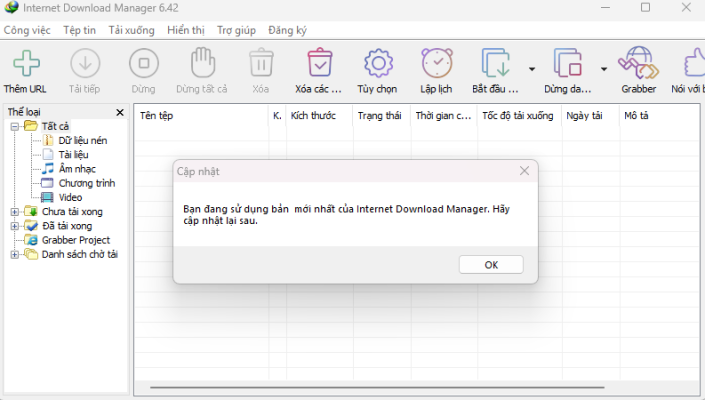The image size is (705, 400).
Task: Click the Tải tiếp resume icon
Action: 85,63
